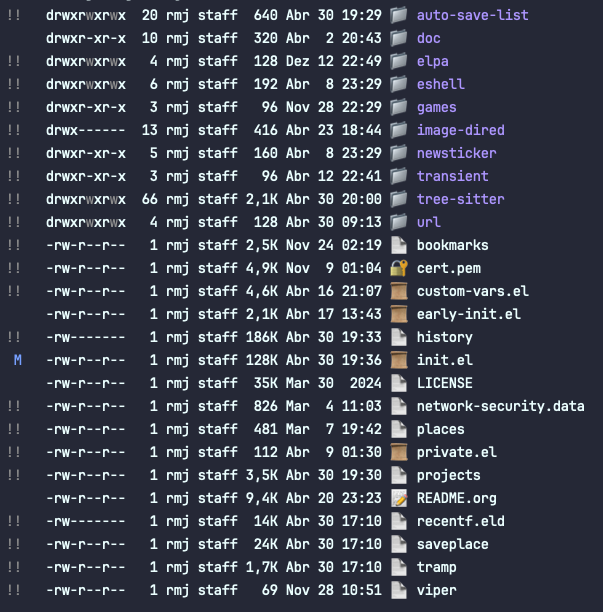Click the folder icon next to tree-sitter

pos(398,199)
